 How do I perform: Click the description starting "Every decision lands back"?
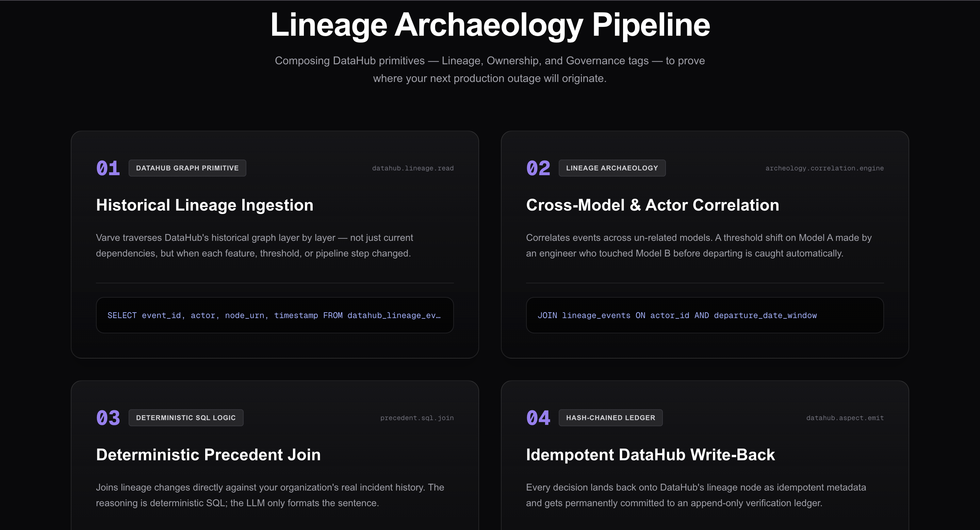coord(696,495)
